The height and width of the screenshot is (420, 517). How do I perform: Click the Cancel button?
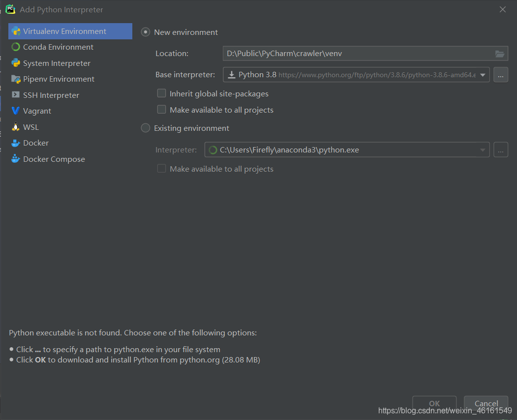click(486, 403)
